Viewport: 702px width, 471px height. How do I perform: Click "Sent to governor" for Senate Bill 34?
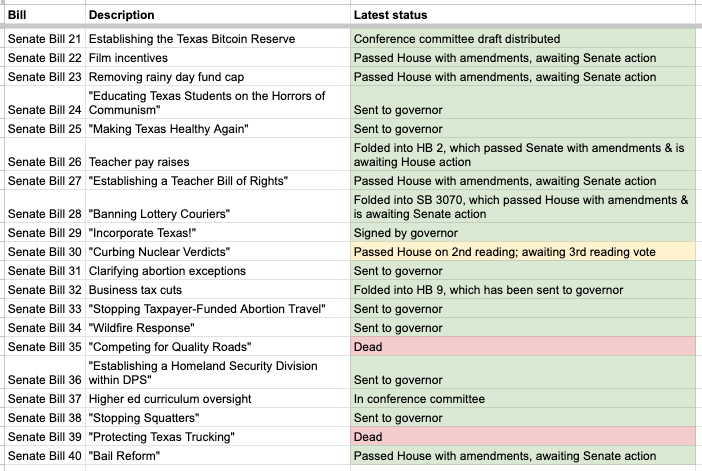click(523, 327)
